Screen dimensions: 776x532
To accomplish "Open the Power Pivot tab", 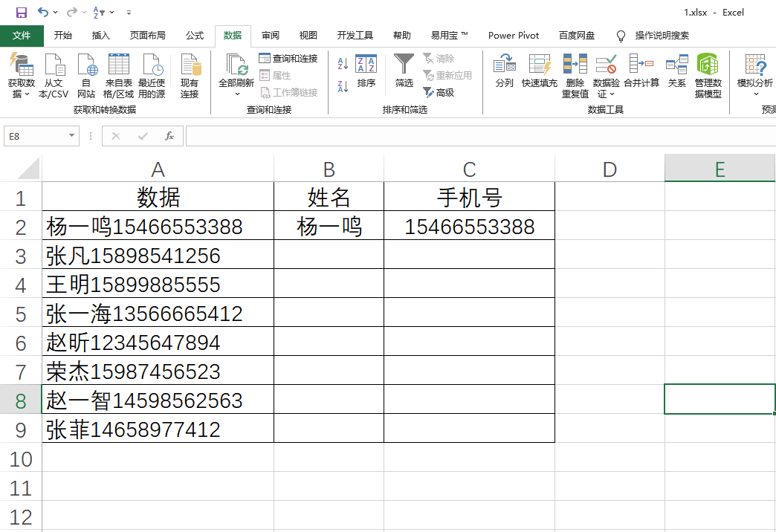I will 514,36.
